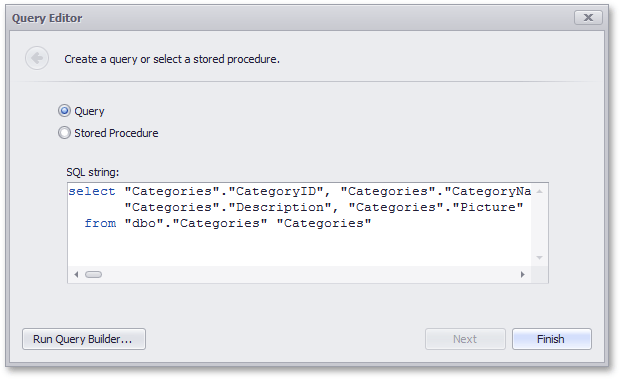
Task: Click the SQL box scroll-up arrow
Action: (x=539, y=192)
